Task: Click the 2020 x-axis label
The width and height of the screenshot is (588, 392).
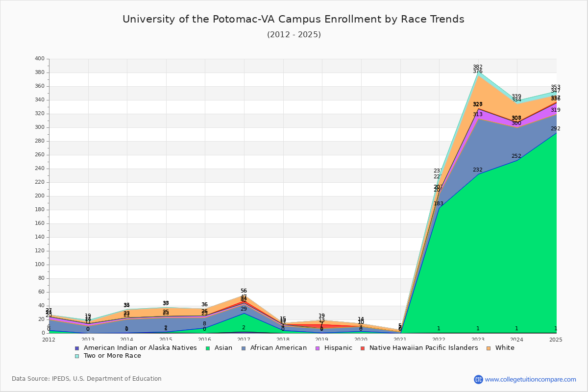Action: (361, 340)
